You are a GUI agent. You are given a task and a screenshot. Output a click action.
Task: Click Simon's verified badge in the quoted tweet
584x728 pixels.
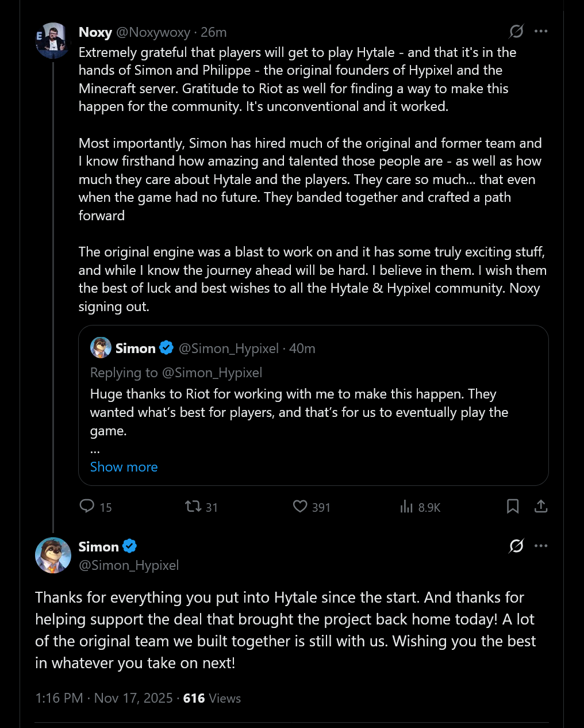(166, 348)
